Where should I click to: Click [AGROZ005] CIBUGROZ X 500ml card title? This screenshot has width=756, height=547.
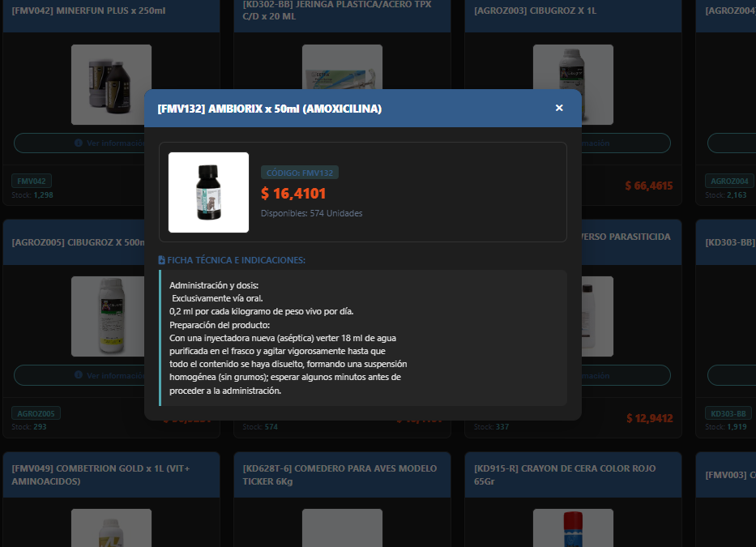click(x=78, y=242)
